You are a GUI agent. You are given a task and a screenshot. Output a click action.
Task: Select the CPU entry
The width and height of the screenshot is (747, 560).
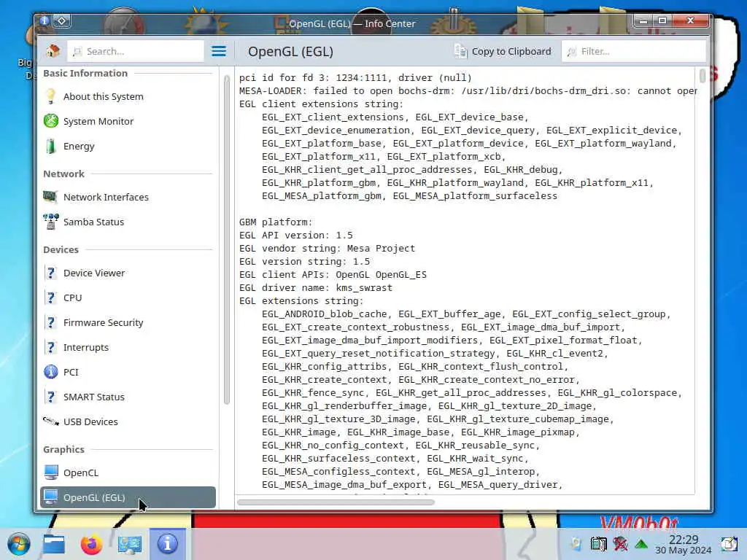pos(128,297)
